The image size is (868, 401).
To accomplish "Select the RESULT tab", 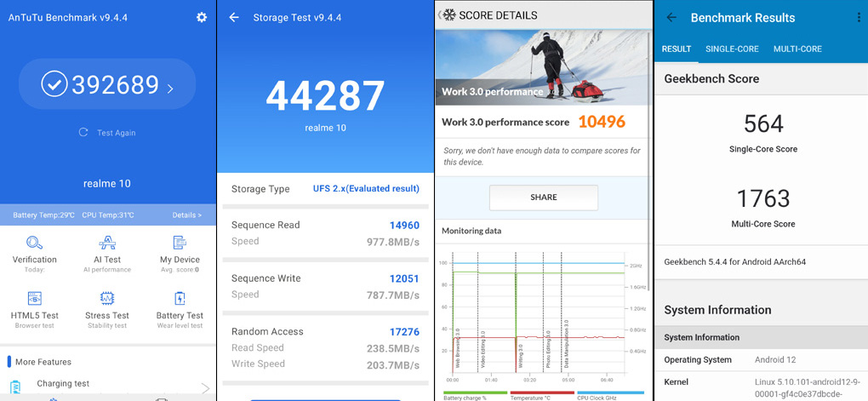I will 677,49.
